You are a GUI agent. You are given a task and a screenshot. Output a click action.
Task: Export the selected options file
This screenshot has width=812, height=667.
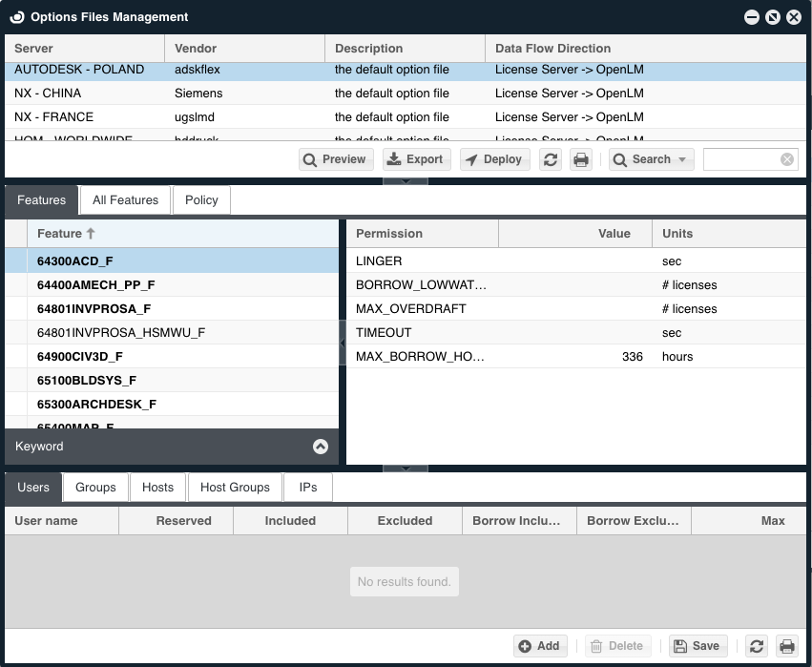tap(416, 159)
